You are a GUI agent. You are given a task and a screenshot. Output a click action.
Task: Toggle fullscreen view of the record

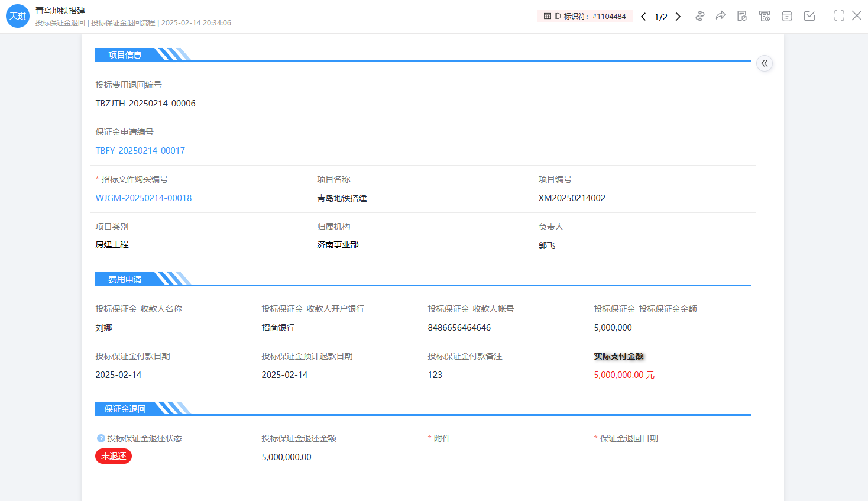[x=838, y=16]
